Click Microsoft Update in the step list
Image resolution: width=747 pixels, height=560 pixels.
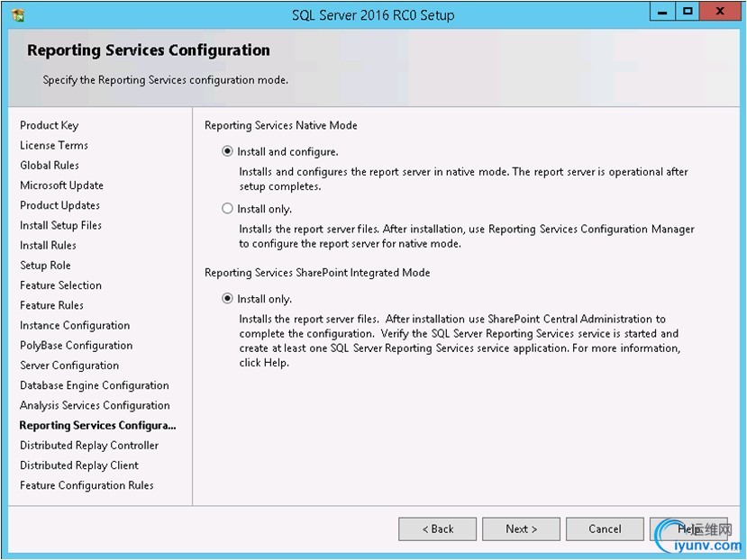[61, 185]
